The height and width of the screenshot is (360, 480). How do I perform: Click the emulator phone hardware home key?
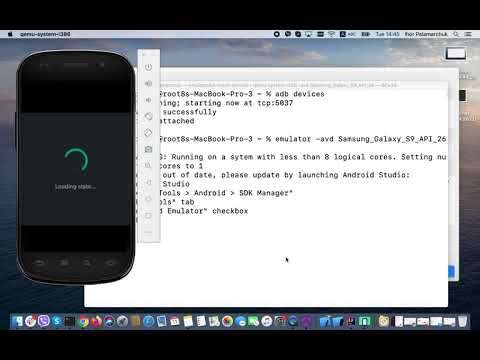(x=110, y=263)
